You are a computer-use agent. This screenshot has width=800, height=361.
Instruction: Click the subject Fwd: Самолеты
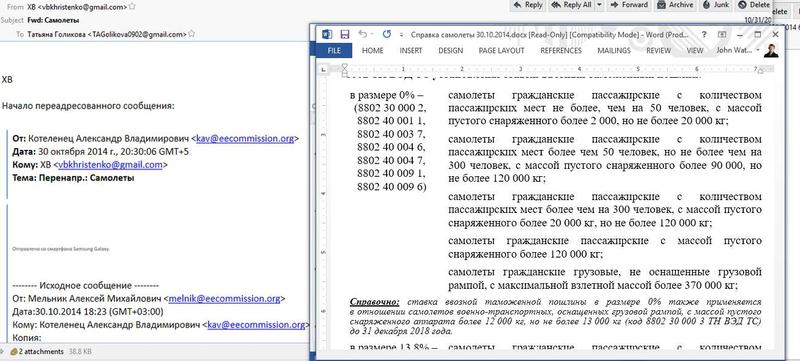54,20
